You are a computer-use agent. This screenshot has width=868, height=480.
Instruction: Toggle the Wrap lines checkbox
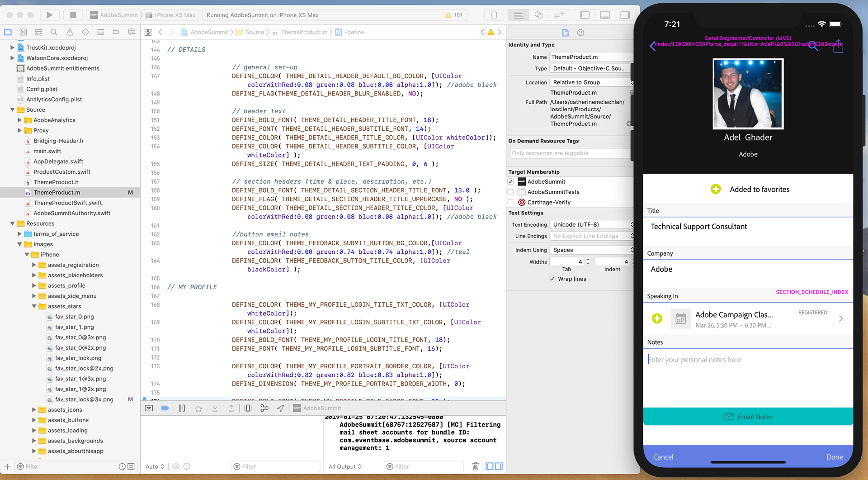(x=552, y=279)
